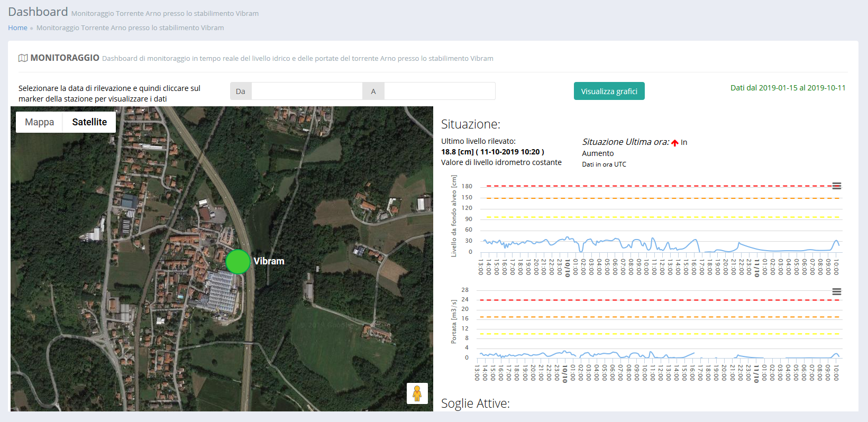
Task: Click 'Situazione Ultima ora:' label
Action: pos(626,142)
